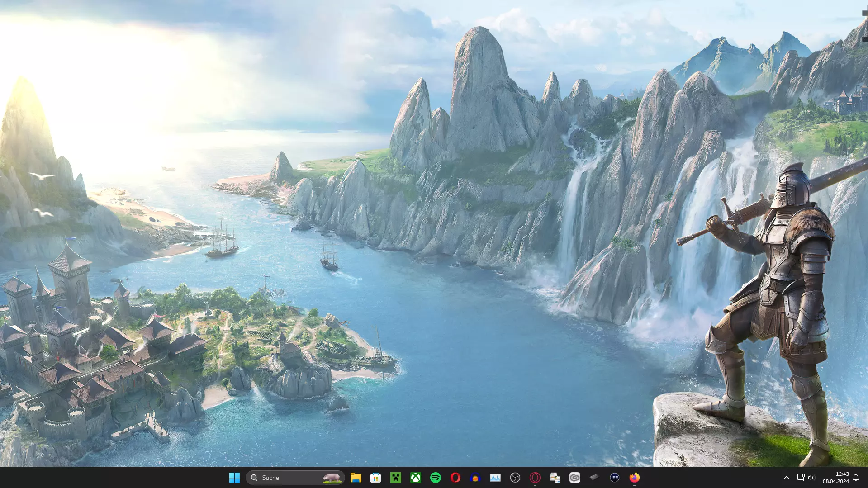This screenshot has height=488, width=868.
Task: Launch the Xbox app
Action: tap(416, 478)
